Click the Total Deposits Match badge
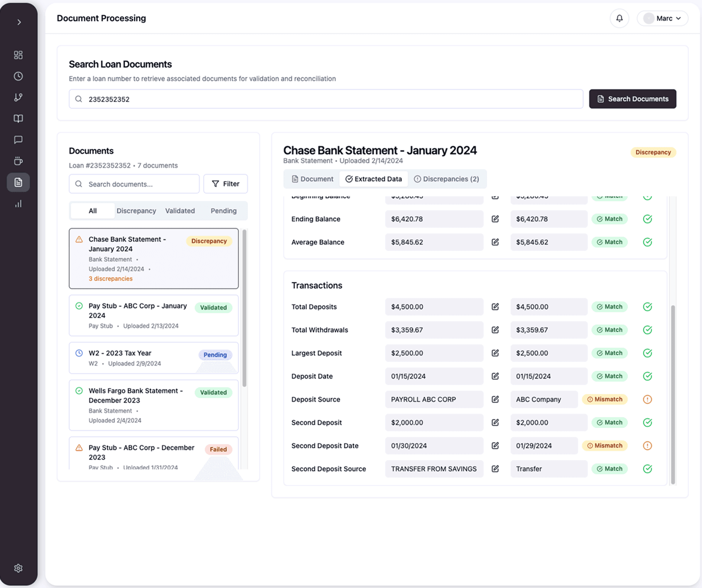The width and height of the screenshot is (702, 588). 609,307
